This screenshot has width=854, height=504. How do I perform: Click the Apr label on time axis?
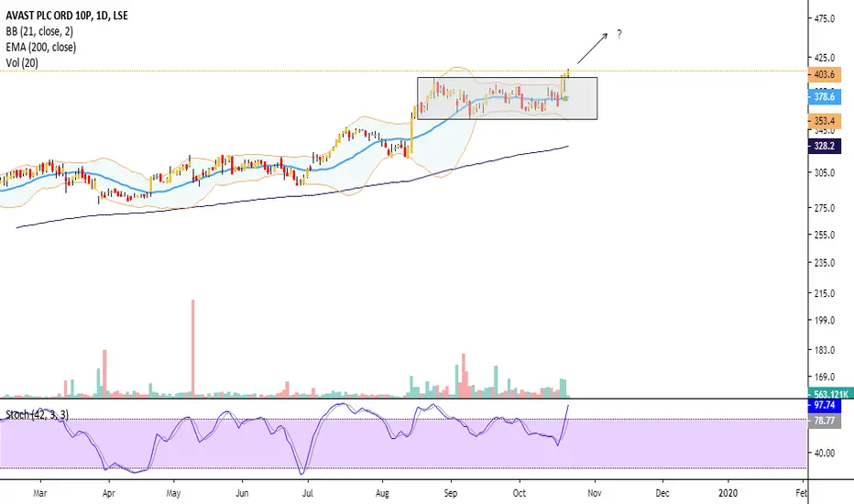[x=108, y=493]
